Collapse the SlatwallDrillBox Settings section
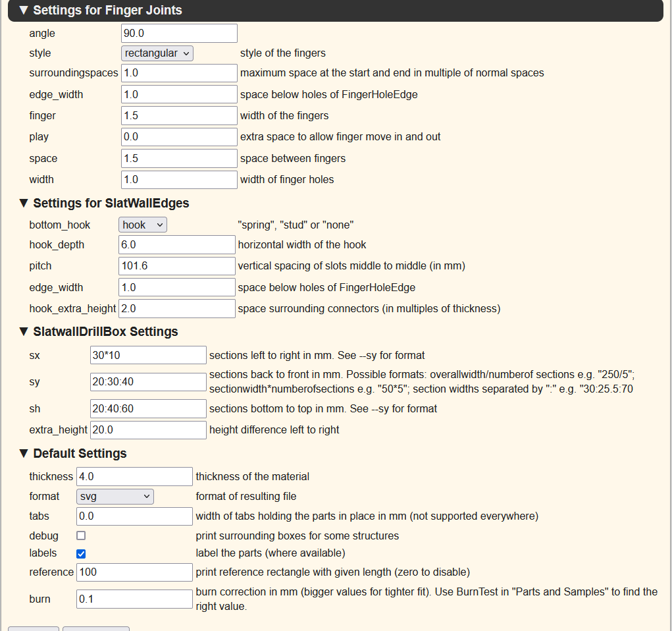 pyautogui.click(x=99, y=331)
